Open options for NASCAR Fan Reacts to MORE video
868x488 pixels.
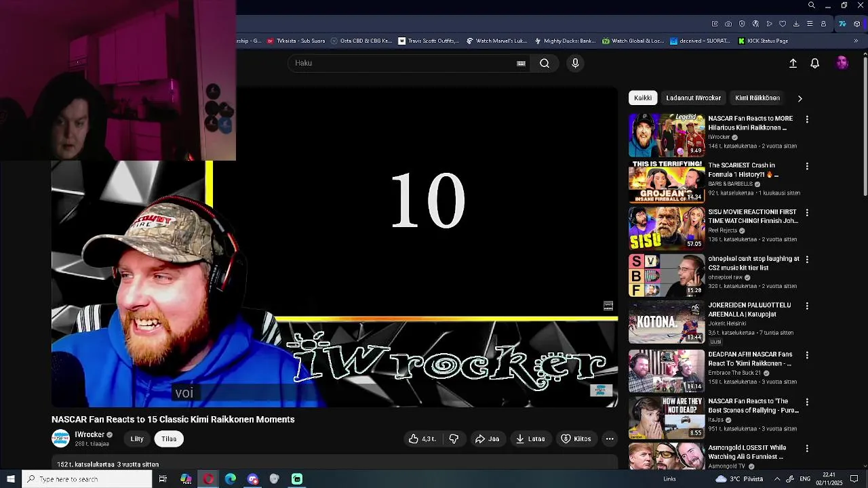807,119
